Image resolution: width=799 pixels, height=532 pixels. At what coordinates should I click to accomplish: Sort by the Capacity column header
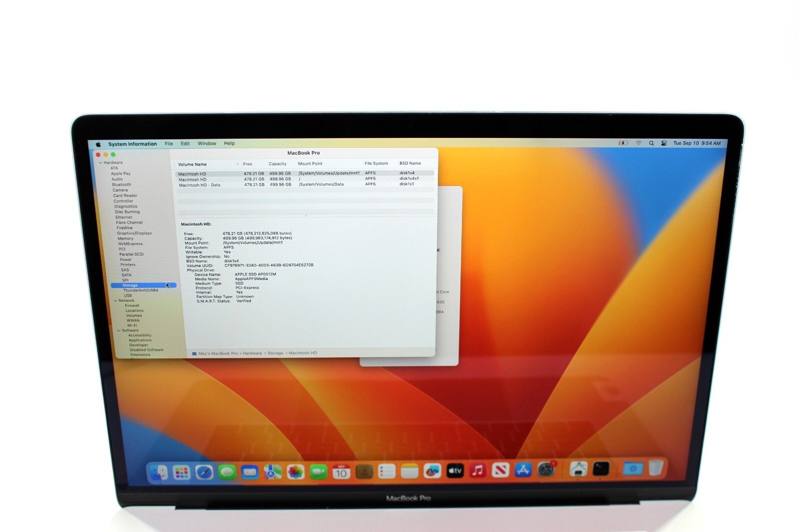point(278,164)
